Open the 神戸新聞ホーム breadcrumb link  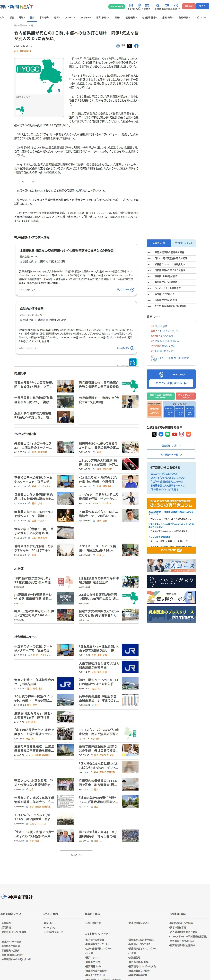(x=21, y=25)
